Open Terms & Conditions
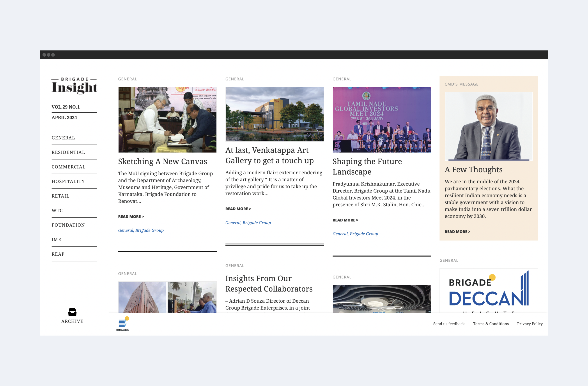This screenshot has width=588, height=386. click(x=491, y=324)
